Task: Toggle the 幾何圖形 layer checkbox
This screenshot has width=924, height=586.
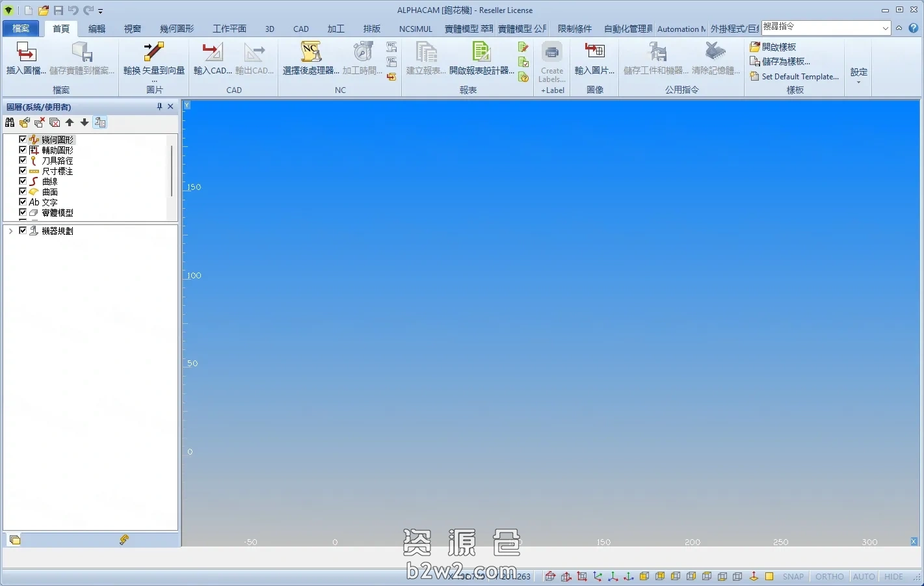Action: tap(23, 139)
